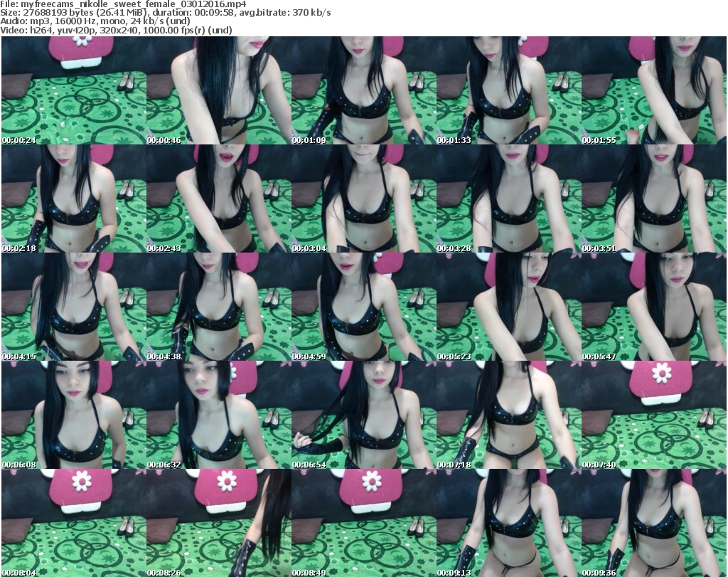Screen dimensions: 728x577
Task: Click the thumbnail stamped 00:06:08
Action: pyautogui.click(x=74, y=415)
